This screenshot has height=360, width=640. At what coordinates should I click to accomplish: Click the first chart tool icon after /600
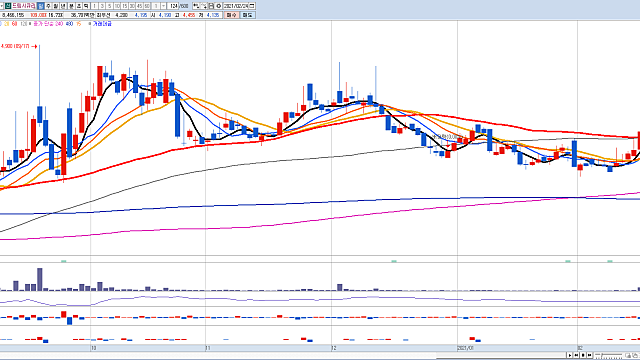tap(196, 6)
